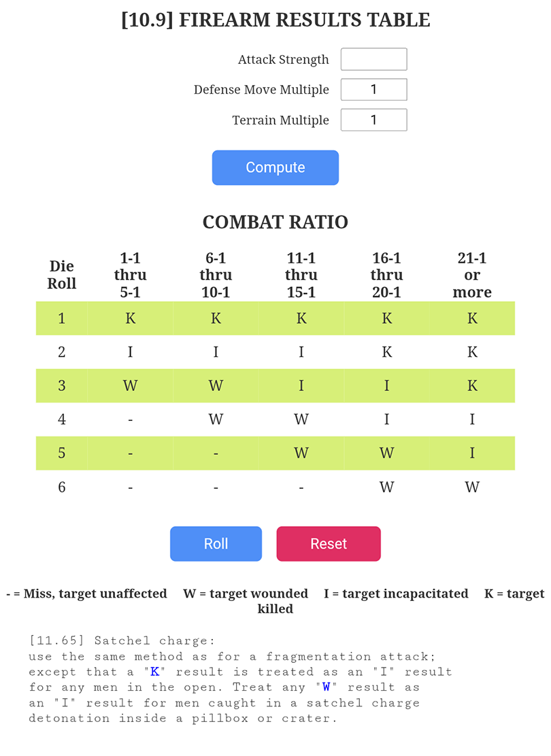Viewport: 551px width, 756px height.
Task: Click the red Reset button
Action: [328, 543]
